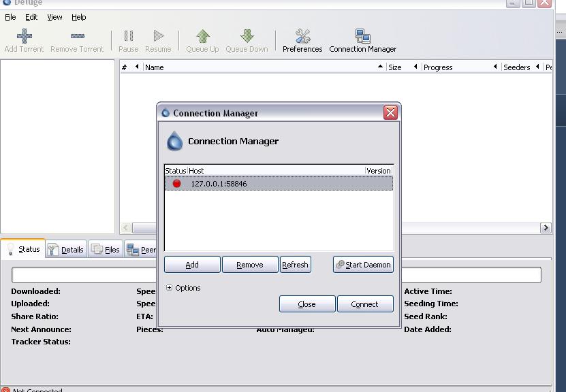Click the Date Added label
This screenshot has height=392, width=566.
428,329
